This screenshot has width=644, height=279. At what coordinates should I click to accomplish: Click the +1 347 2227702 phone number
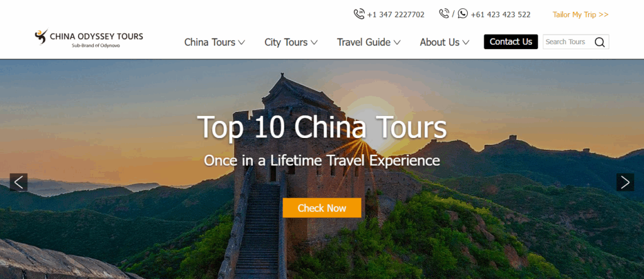(396, 15)
